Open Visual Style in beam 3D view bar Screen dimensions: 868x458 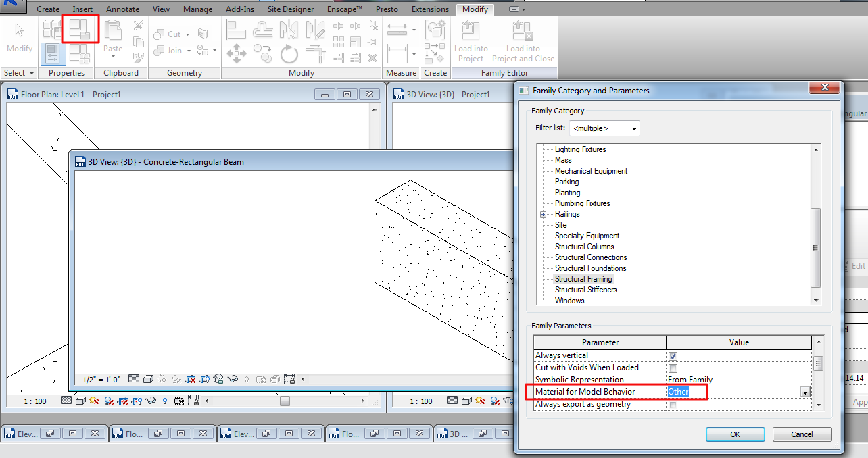pyautogui.click(x=147, y=379)
